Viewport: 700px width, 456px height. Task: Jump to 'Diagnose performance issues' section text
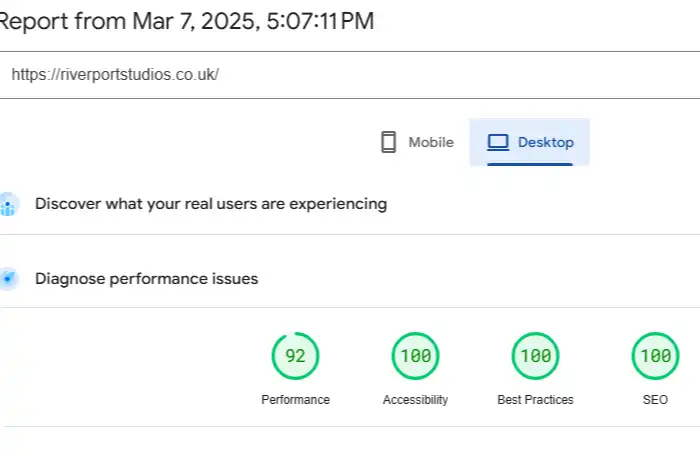146,279
